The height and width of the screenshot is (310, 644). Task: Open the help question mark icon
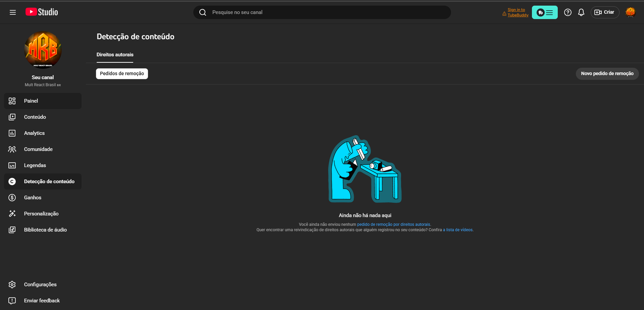tap(568, 12)
